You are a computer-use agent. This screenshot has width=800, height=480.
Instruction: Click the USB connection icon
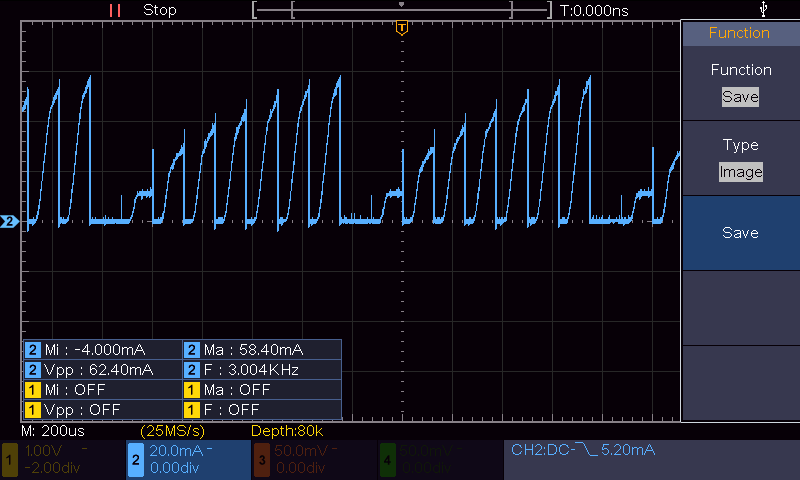(763, 9)
